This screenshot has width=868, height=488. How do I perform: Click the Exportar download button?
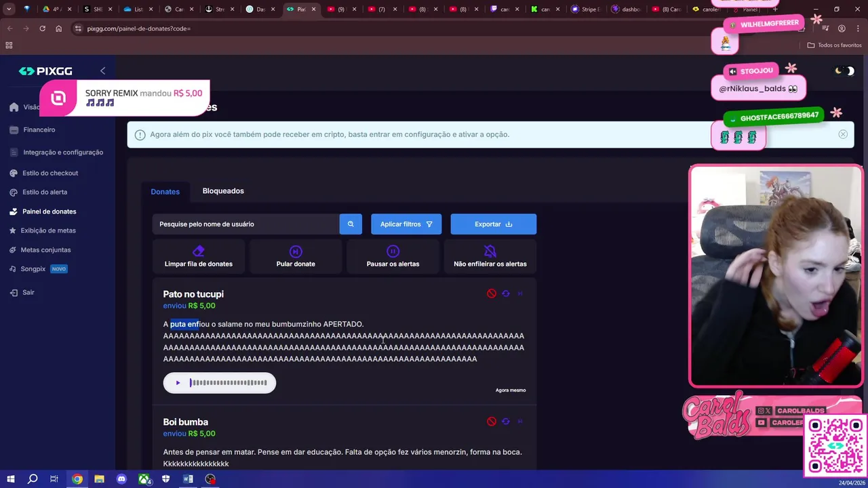(494, 224)
